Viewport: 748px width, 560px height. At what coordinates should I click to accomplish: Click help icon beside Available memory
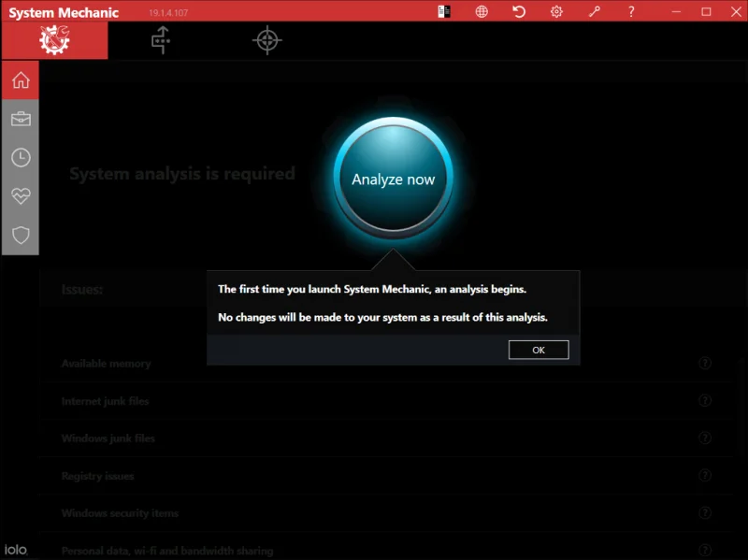point(705,363)
